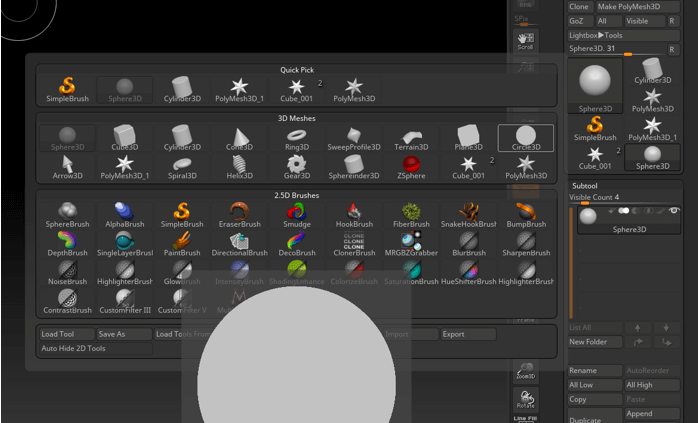Select the Smudge brush

coord(297,216)
